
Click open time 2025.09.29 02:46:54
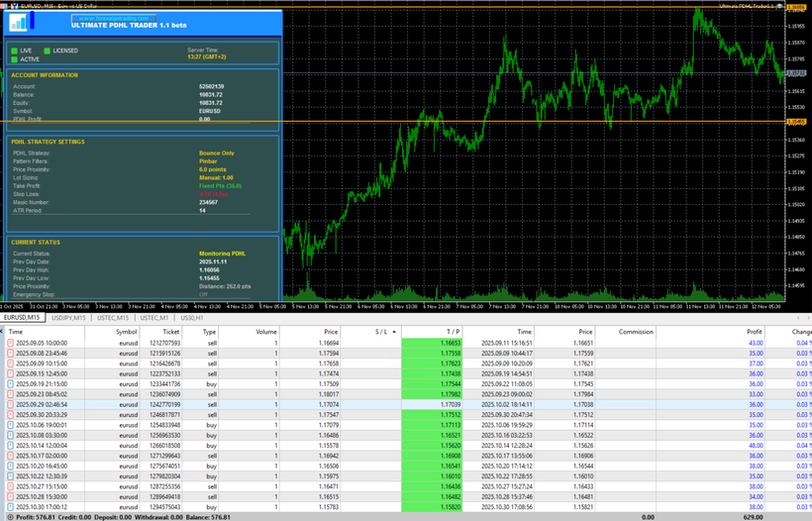(x=42, y=404)
